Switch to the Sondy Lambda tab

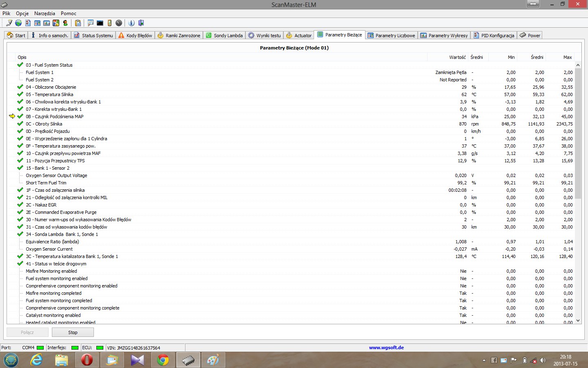tap(224, 36)
